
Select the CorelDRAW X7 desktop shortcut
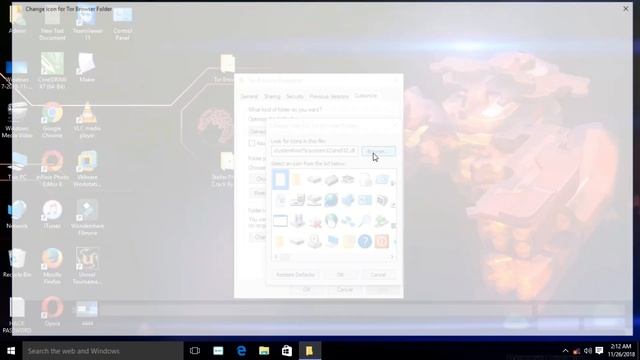[x=52, y=70]
